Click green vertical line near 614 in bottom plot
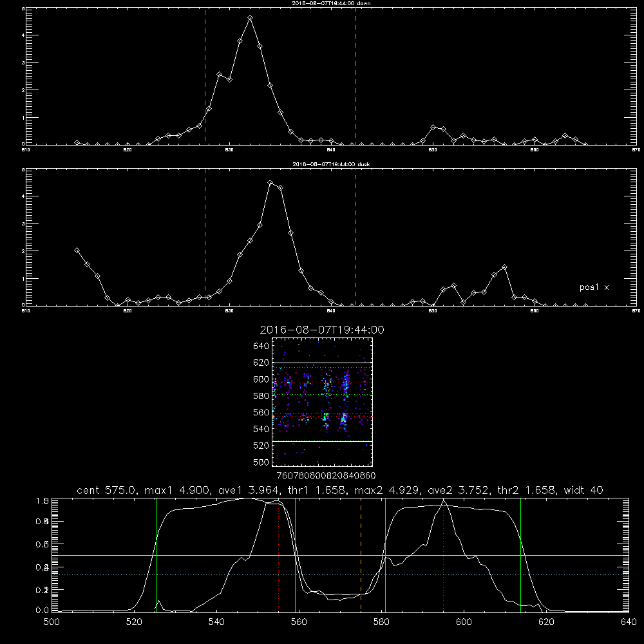The image size is (644, 644). [520, 554]
